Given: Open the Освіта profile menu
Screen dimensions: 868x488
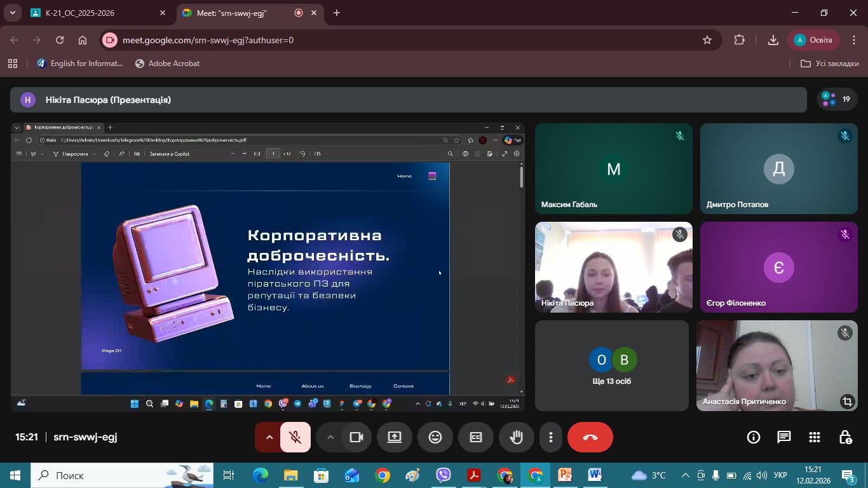Looking at the screenshot, I should pyautogui.click(x=814, y=40).
